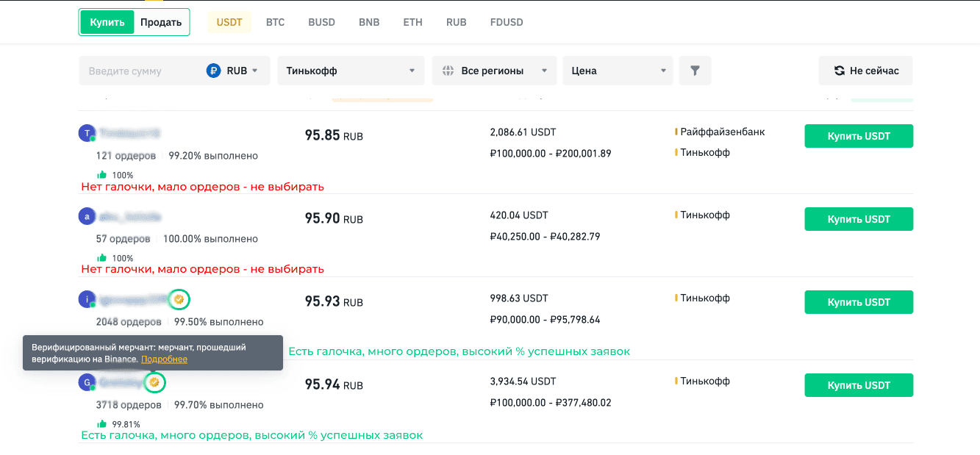Open the BTC currency tab

[275, 22]
